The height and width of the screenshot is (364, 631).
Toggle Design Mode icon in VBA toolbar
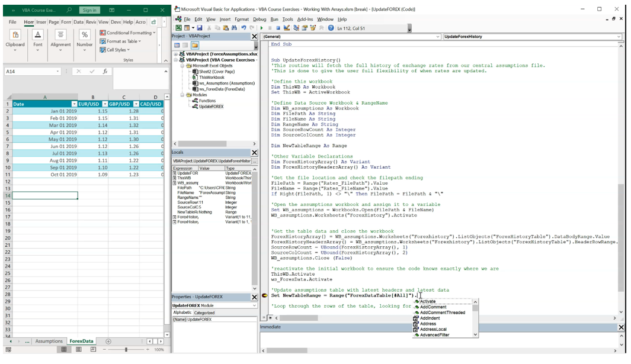(x=287, y=28)
